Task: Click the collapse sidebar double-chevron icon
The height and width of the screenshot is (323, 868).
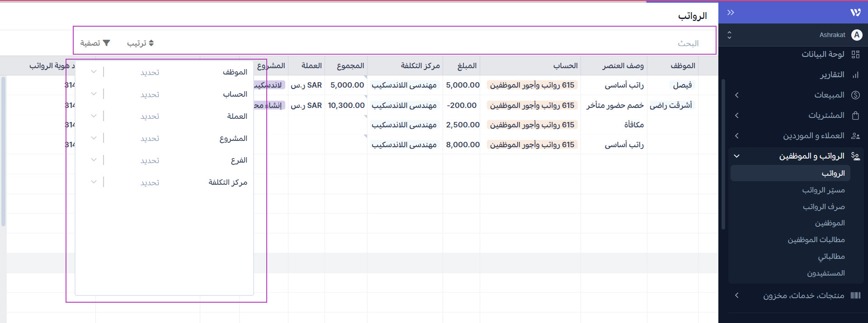Action: pos(731,13)
